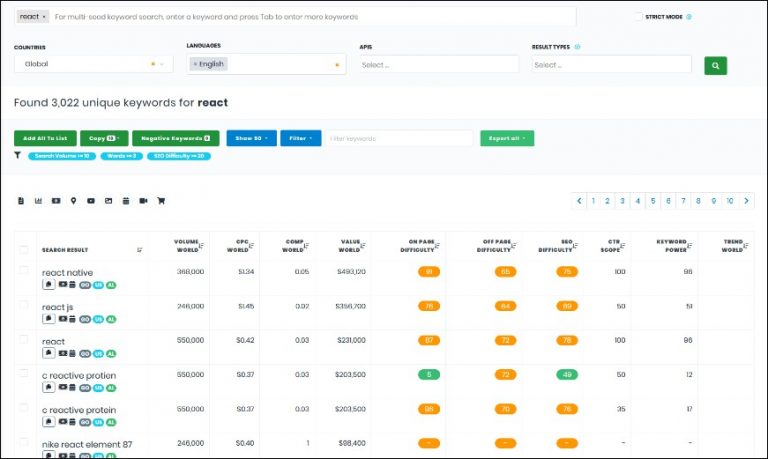Open the Strict Mode help info icon

[689, 17]
